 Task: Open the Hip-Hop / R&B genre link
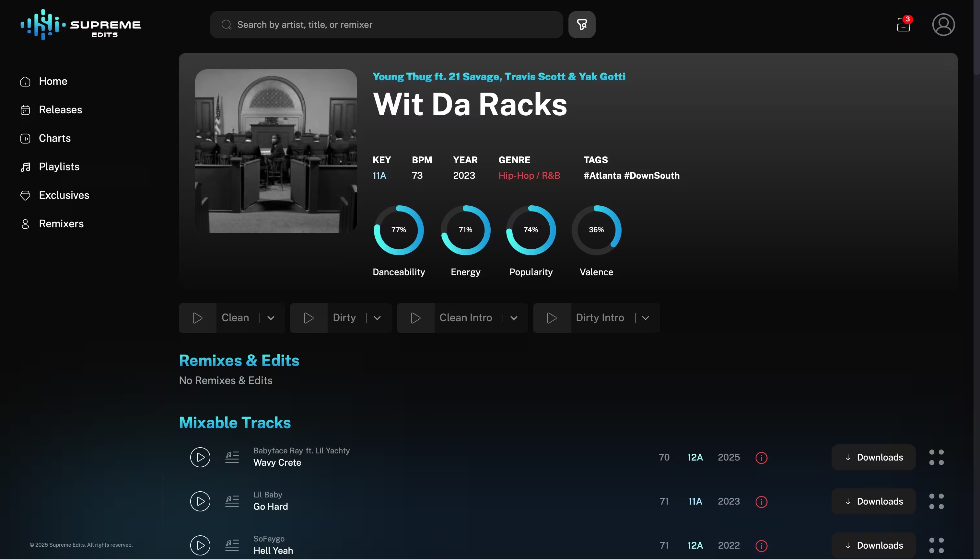[530, 176]
